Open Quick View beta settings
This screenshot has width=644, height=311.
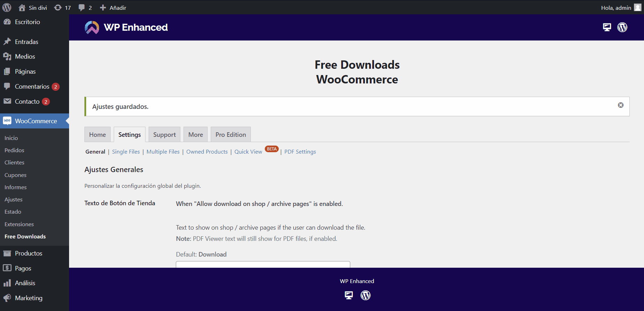pyautogui.click(x=248, y=152)
